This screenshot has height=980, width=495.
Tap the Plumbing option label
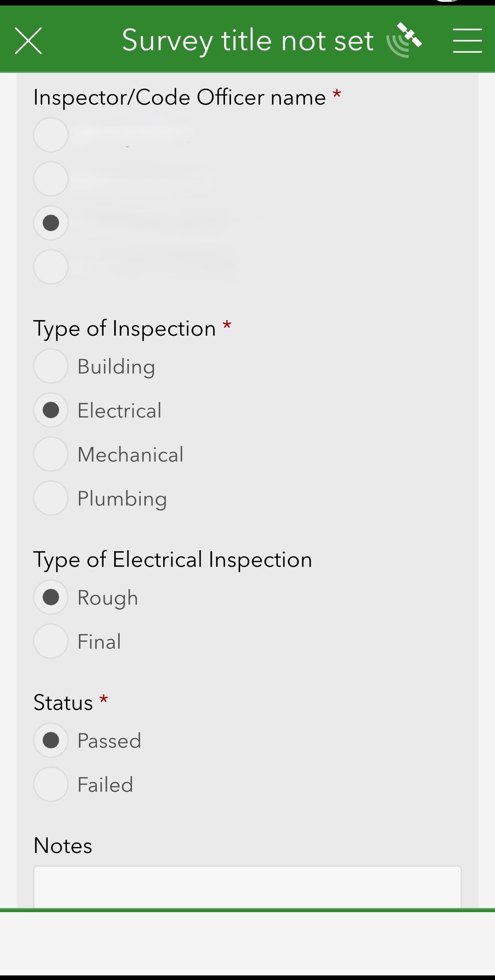pyautogui.click(x=122, y=499)
